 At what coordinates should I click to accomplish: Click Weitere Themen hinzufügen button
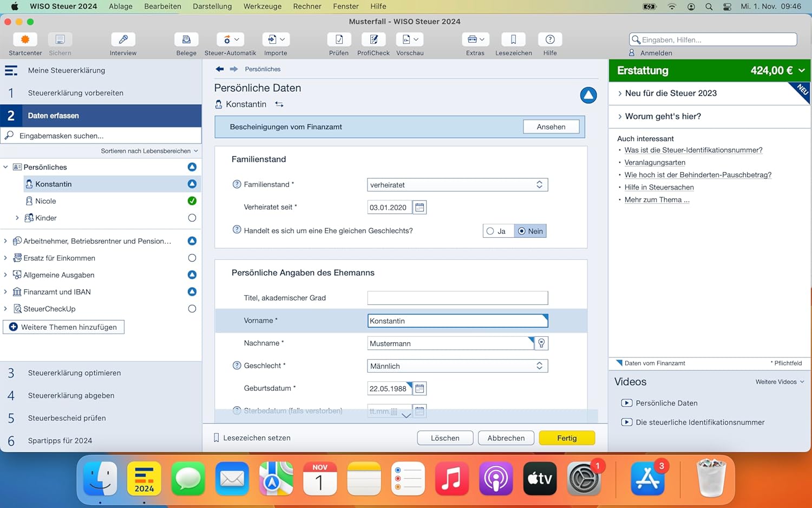click(63, 327)
